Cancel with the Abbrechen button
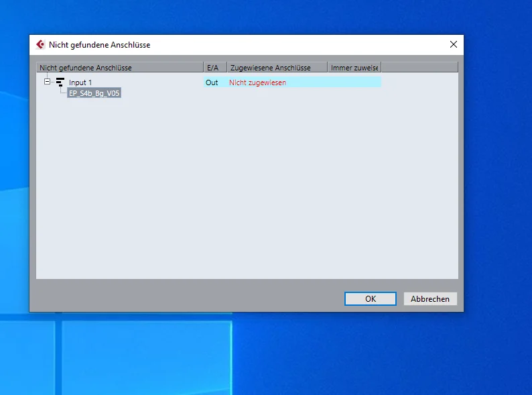 (x=430, y=299)
